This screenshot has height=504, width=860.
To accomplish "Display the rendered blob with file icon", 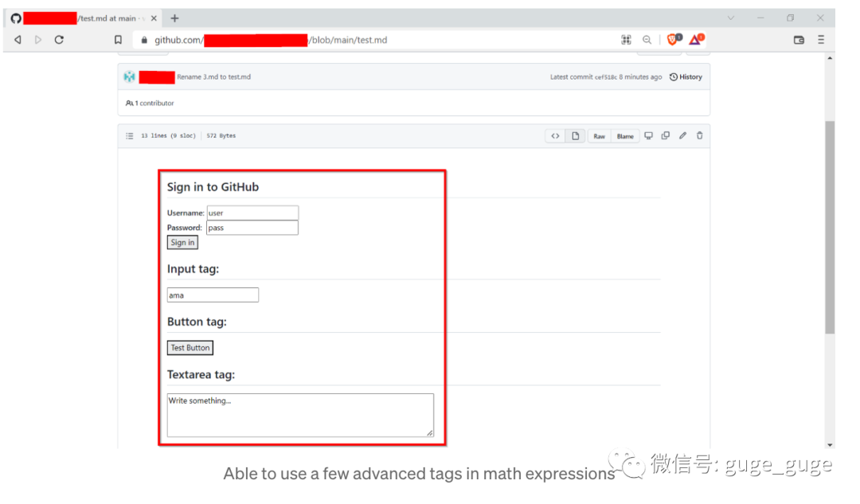I will (576, 136).
